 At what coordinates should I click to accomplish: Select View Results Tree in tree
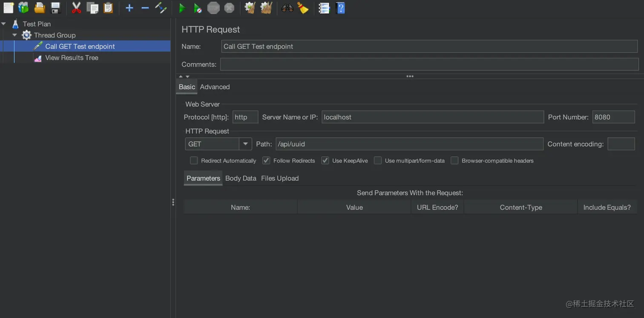point(72,58)
